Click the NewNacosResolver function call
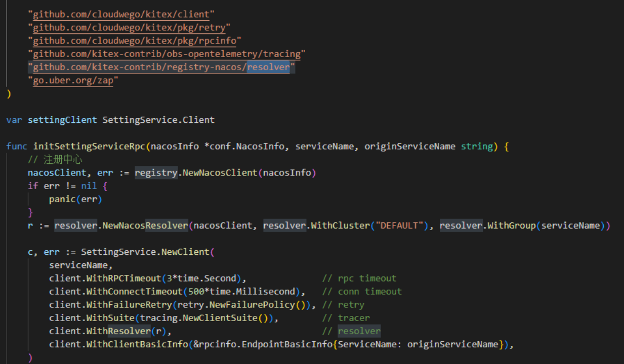Image resolution: width=624 pixels, height=364 pixels. 145,225
